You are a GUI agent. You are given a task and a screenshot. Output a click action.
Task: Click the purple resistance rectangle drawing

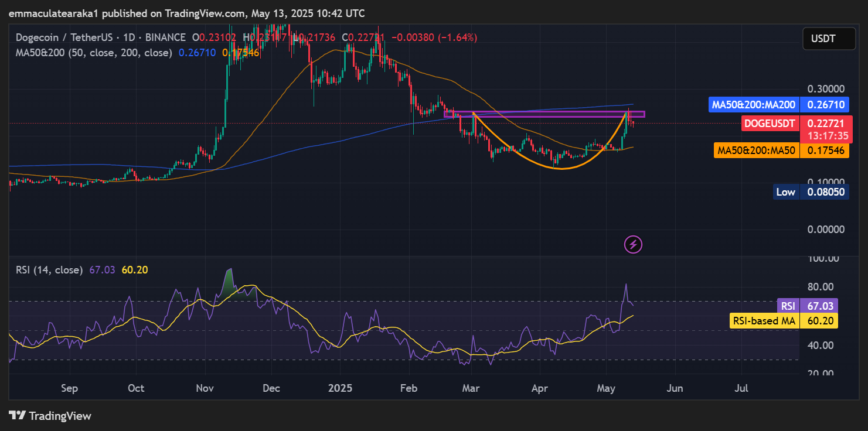(544, 114)
